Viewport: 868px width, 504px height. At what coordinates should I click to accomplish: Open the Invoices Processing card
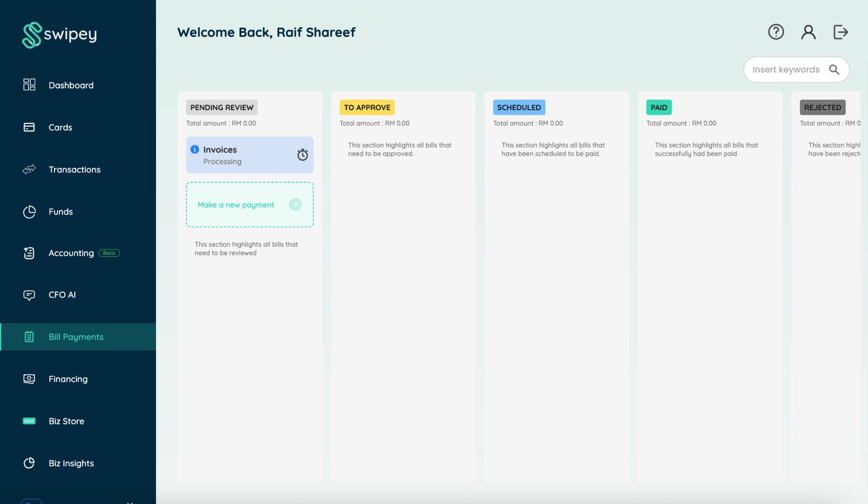pyautogui.click(x=237, y=155)
